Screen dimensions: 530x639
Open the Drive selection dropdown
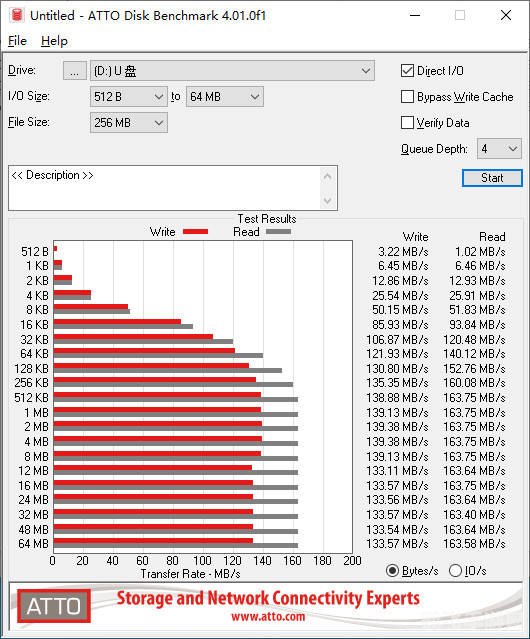(x=232, y=71)
